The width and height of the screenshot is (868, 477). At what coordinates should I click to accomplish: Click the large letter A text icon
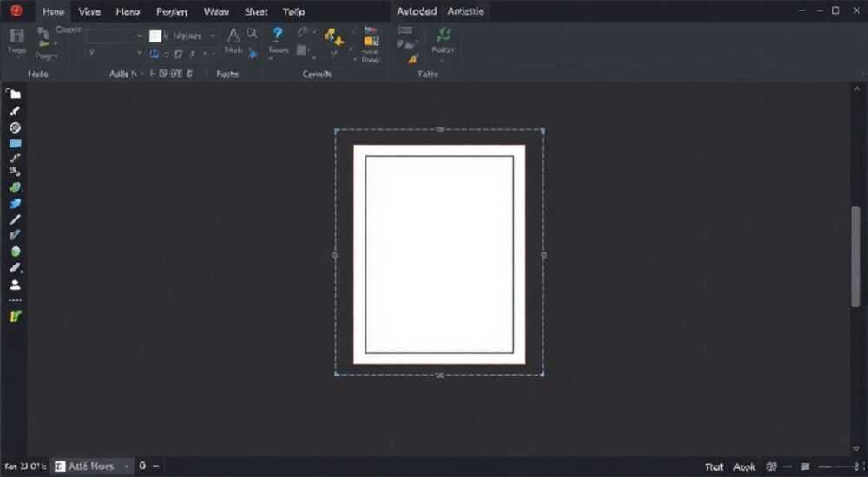coord(233,35)
